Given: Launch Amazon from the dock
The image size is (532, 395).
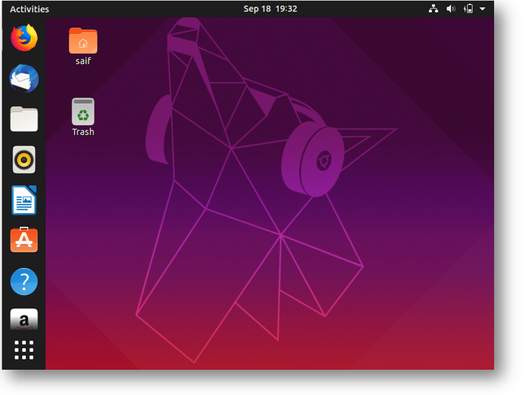Looking at the screenshot, I should 24,319.
